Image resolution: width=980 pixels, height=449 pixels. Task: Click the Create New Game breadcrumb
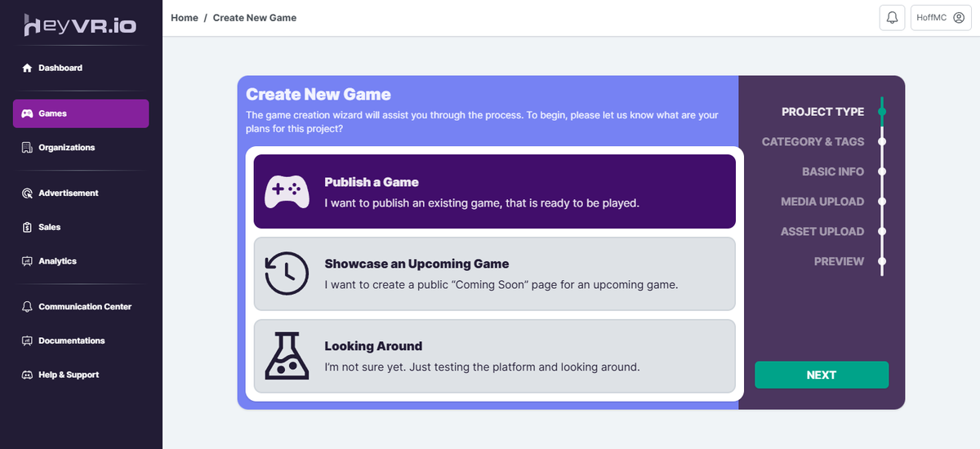click(255, 17)
